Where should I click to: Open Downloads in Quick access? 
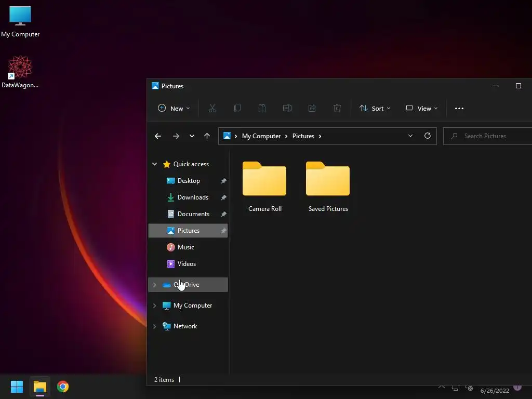coord(193,197)
